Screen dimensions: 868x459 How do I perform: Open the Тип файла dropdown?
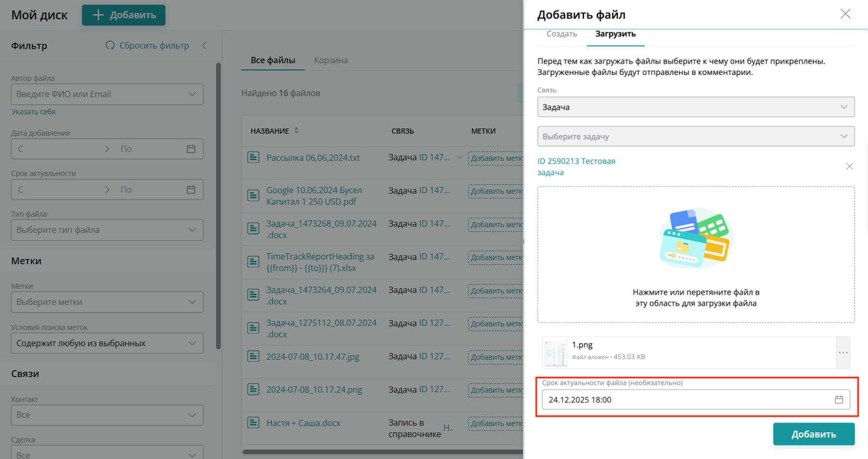(x=107, y=230)
